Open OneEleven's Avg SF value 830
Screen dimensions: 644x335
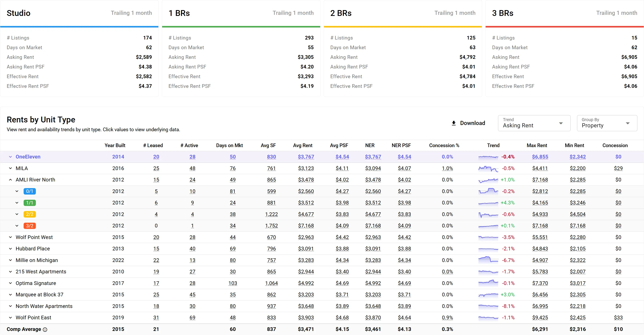click(272, 157)
